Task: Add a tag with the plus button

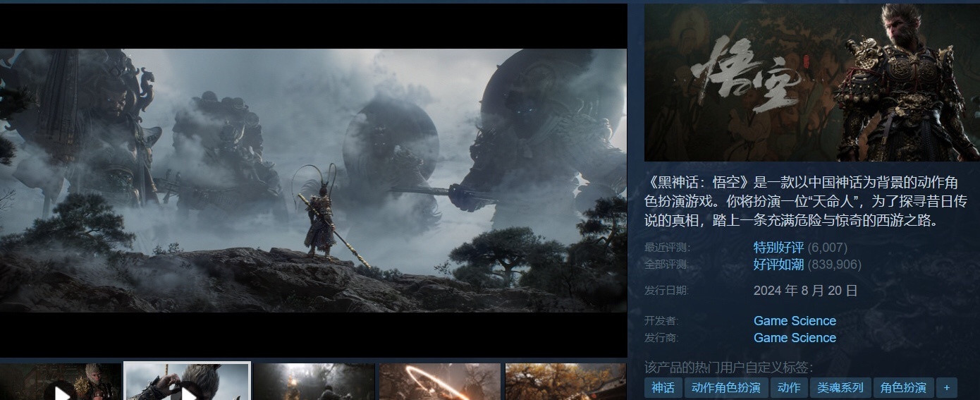Action: [x=947, y=387]
